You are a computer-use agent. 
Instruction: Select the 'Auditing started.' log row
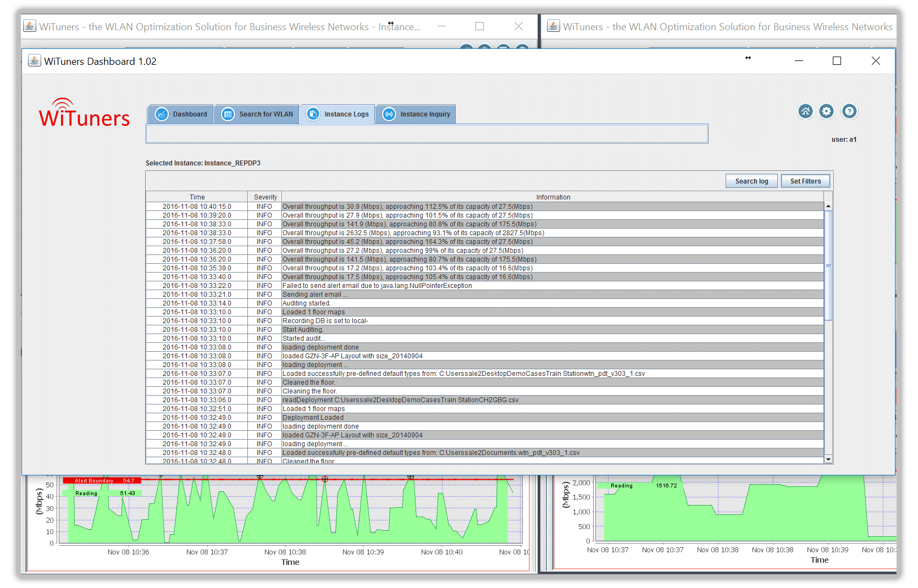click(485, 303)
